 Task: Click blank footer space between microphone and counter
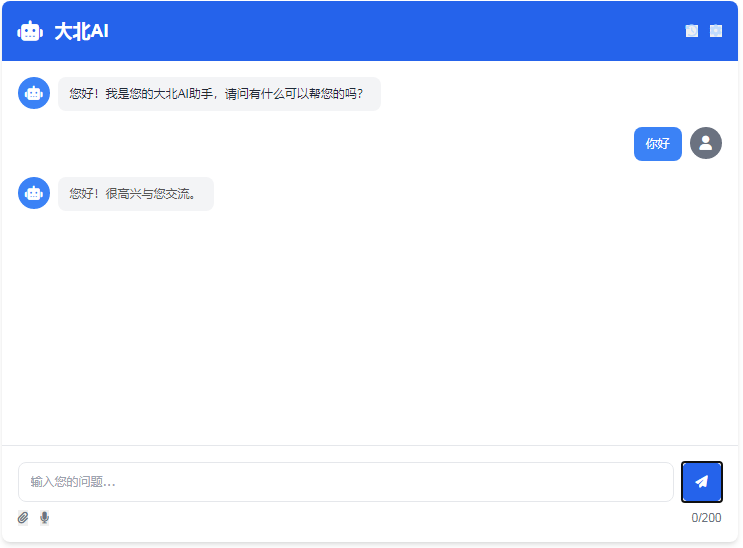pyautogui.click(x=370, y=518)
